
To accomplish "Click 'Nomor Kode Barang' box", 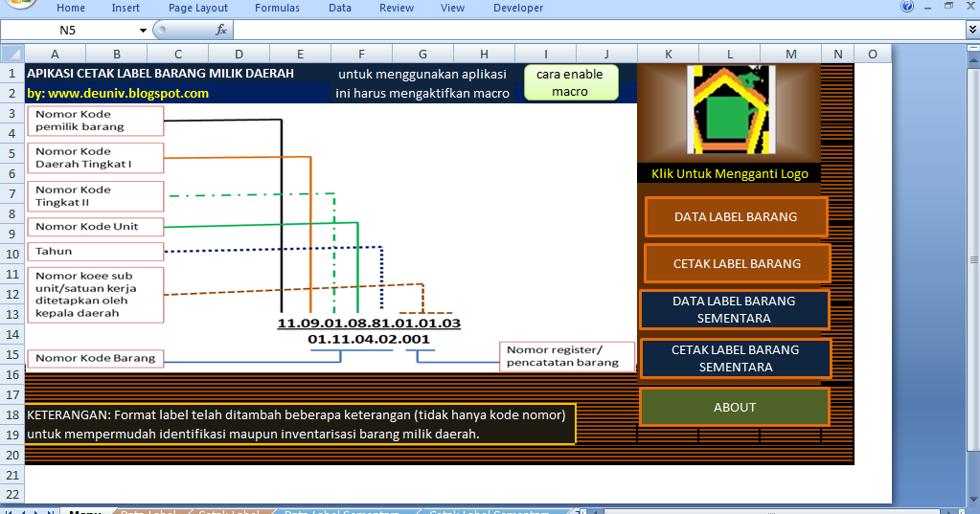I will coord(96,359).
